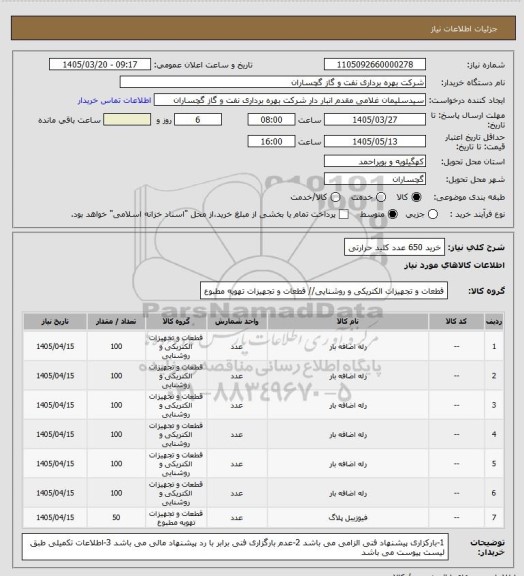
Task: Click the unit عدد in row 6
Action: 237,493
